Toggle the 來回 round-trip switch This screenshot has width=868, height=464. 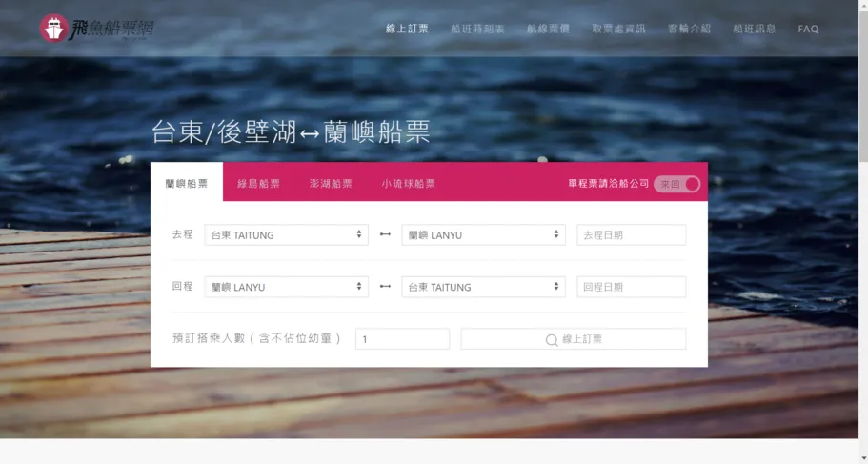[677, 184]
